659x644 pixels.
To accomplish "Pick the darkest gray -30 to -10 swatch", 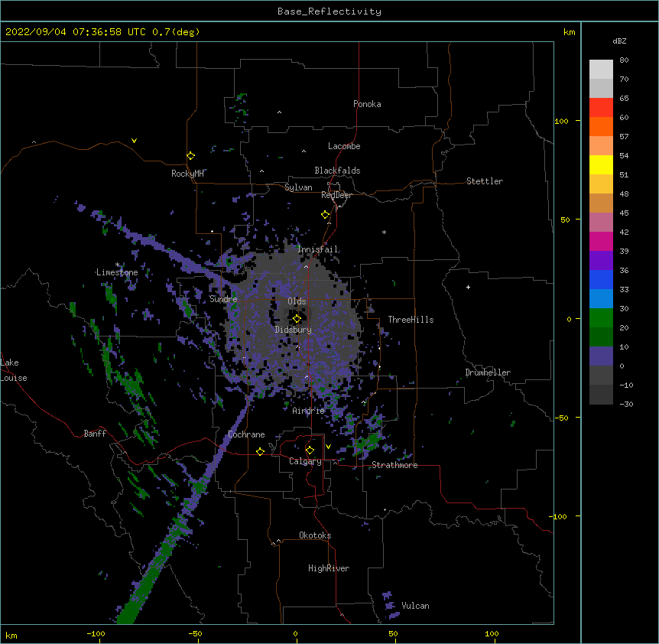I will [601, 395].
